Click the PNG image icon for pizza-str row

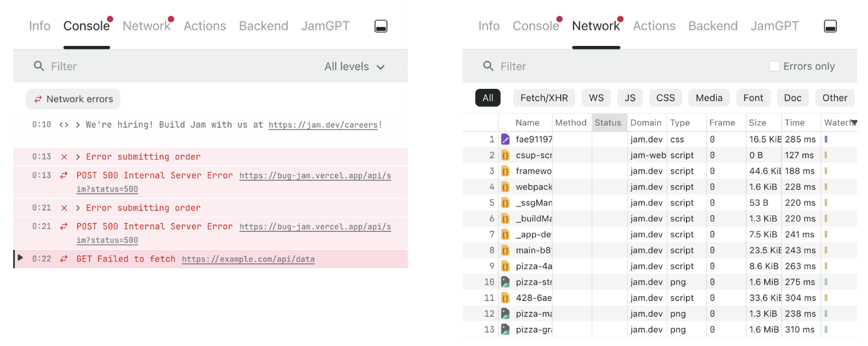point(506,282)
